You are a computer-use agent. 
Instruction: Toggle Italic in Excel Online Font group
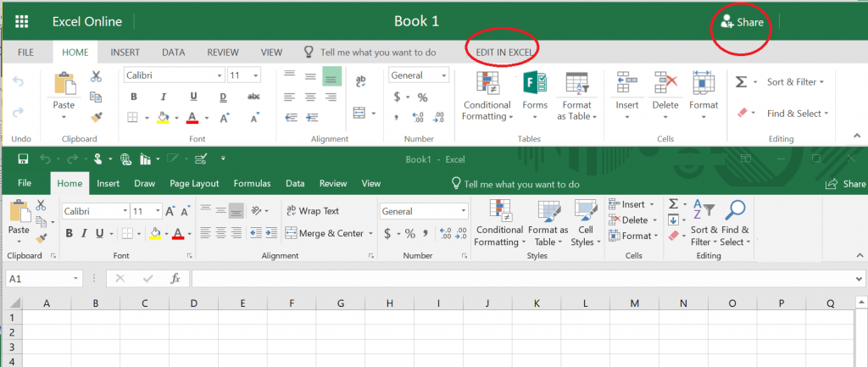(x=164, y=97)
